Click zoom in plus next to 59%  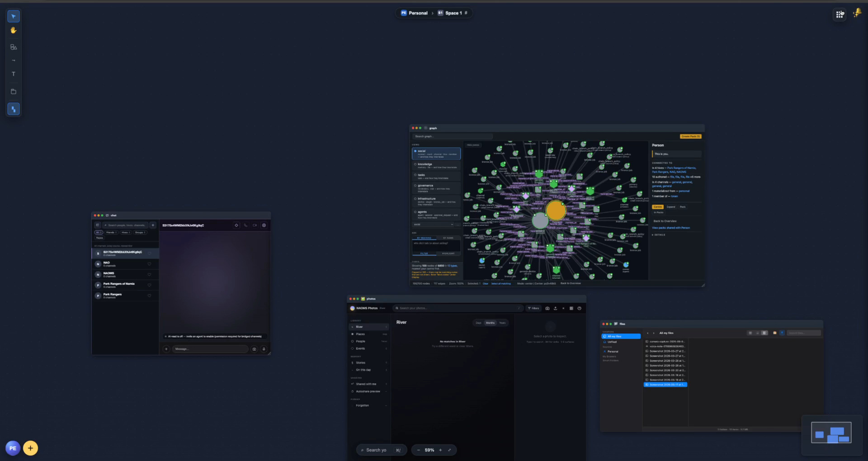pos(440,450)
